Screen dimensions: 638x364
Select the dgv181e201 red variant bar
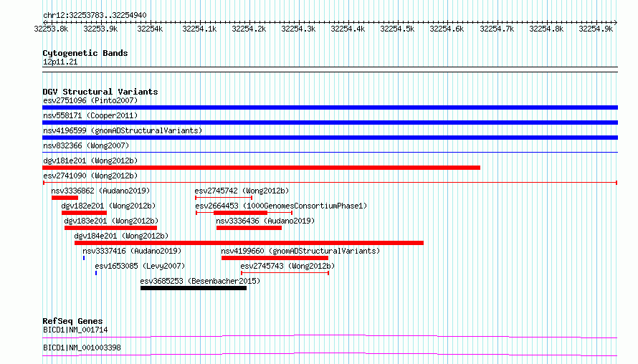261,168
